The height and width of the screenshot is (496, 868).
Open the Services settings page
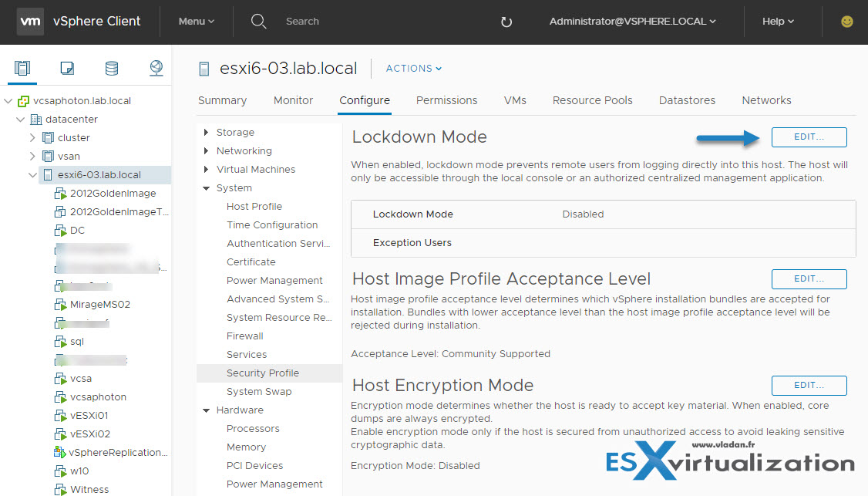pyautogui.click(x=247, y=355)
